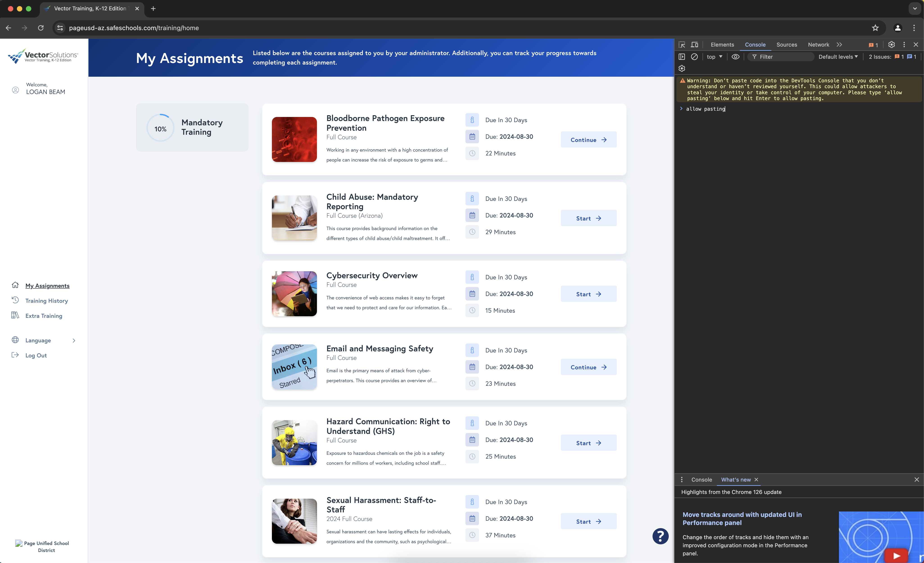The image size is (924, 563).
Task: Select the What's new drawer tab
Action: tap(736, 479)
